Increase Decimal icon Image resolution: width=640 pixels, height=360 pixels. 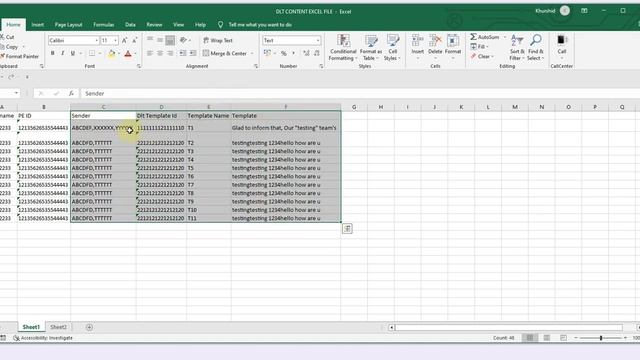(x=306, y=53)
